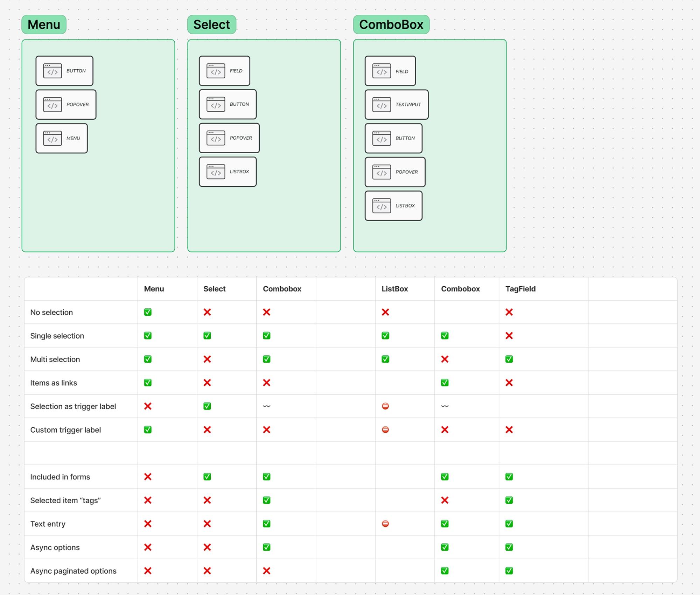Click the Menu section title label

(x=44, y=24)
